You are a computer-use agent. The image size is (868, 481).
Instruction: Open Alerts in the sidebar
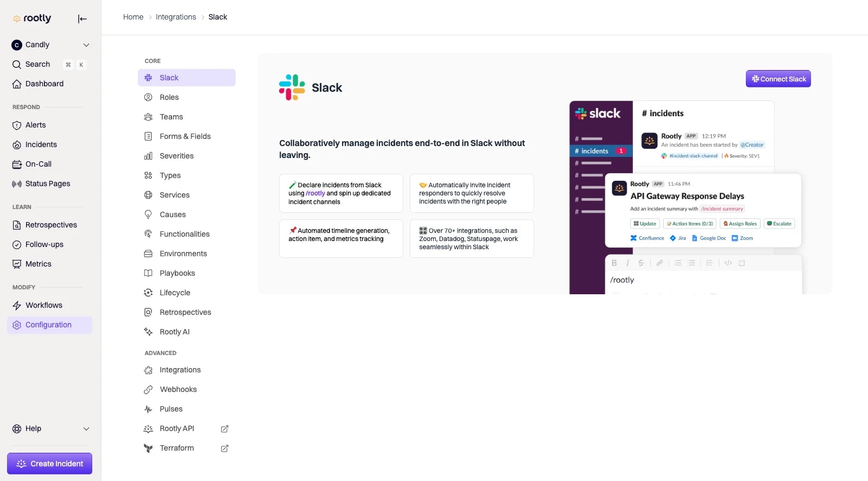(50, 125)
